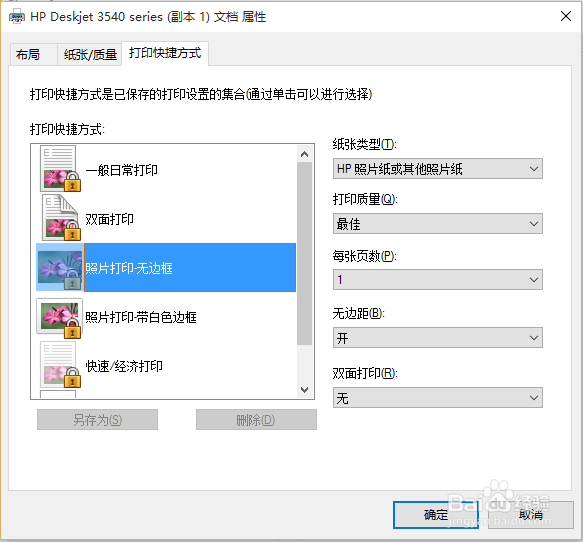Click the 删除(D) button
The width and height of the screenshot is (583, 542).
tap(256, 420)
